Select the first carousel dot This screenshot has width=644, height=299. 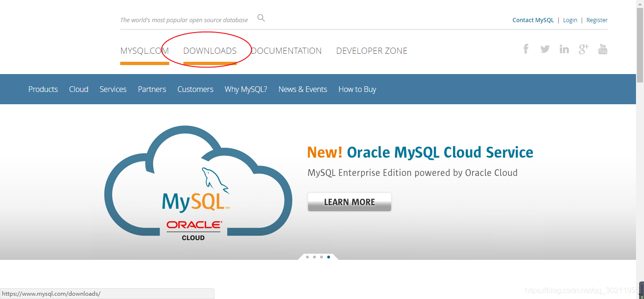(x=307, y=257)
